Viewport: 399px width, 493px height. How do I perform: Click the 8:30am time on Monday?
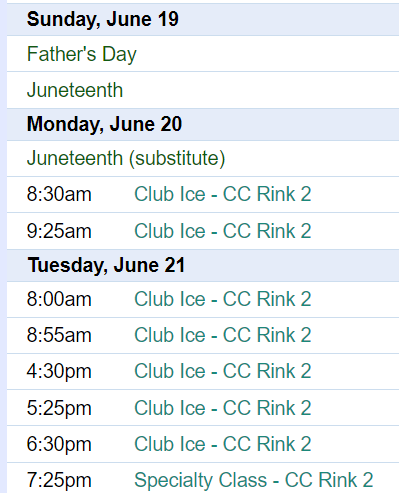pos(59,194)
